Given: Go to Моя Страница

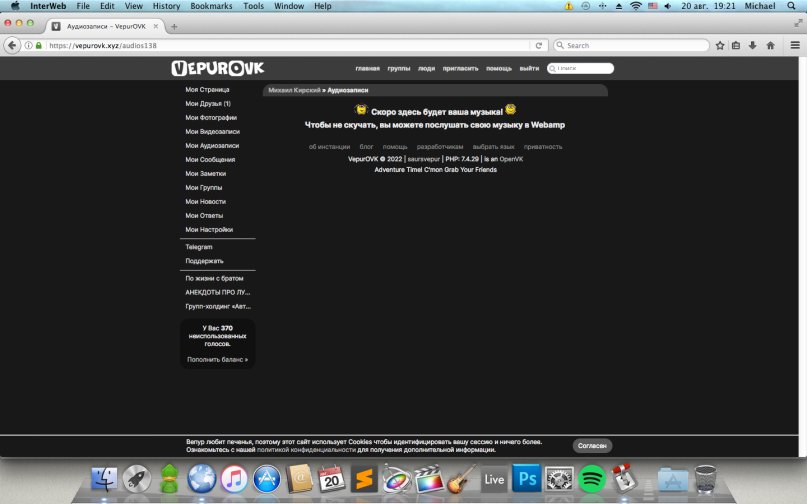Looking at the screenshot, I should coord(207,90).
